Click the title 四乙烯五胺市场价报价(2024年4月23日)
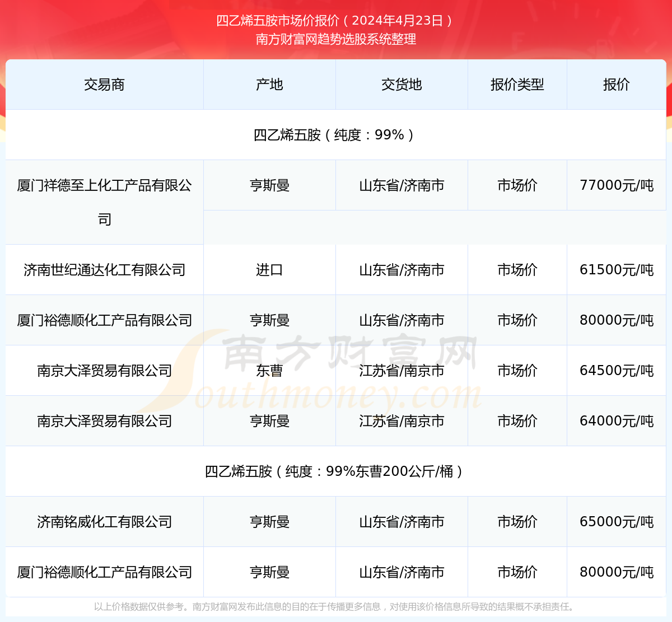672x622 pixels. click(336, 21)
